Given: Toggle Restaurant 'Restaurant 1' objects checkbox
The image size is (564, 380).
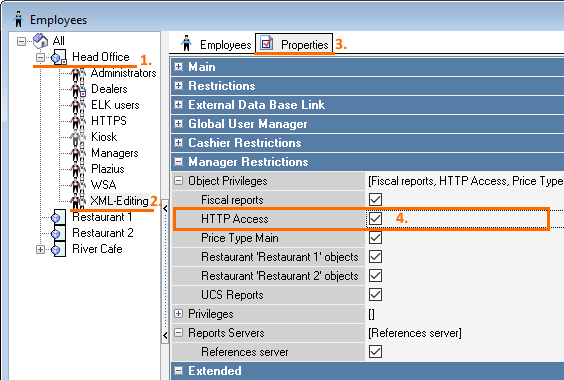Looking at the screenshot, I should tap(375, 257).
